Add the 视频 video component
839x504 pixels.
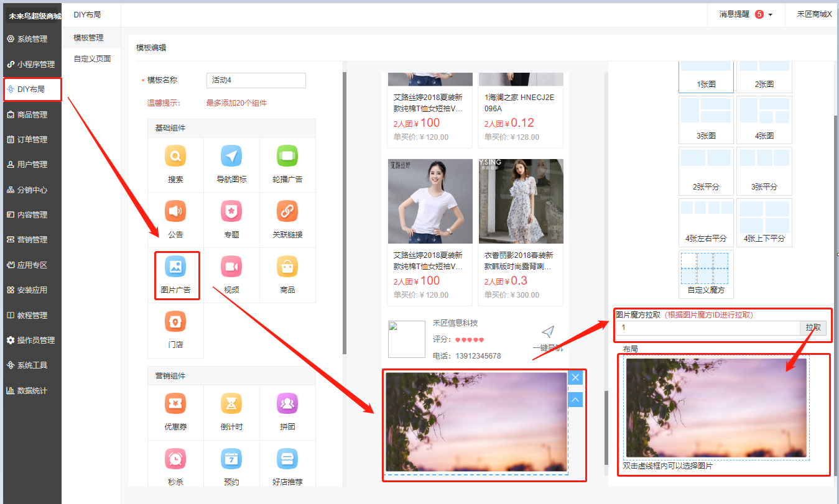[x=231, y=275]
